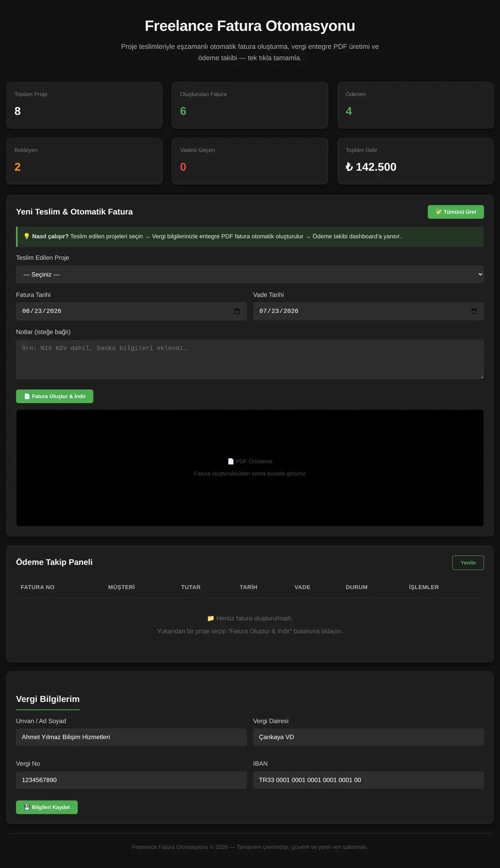Click the footer copyright text
500x868 pixels.
pyautogui.click(x=250, y=847)
